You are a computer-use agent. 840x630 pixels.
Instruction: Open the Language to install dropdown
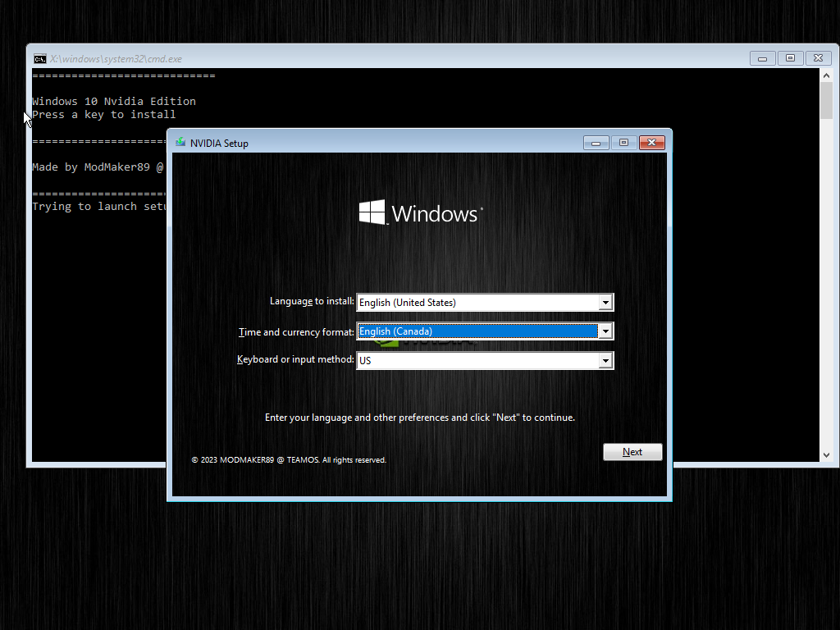(x=485, y=302)
